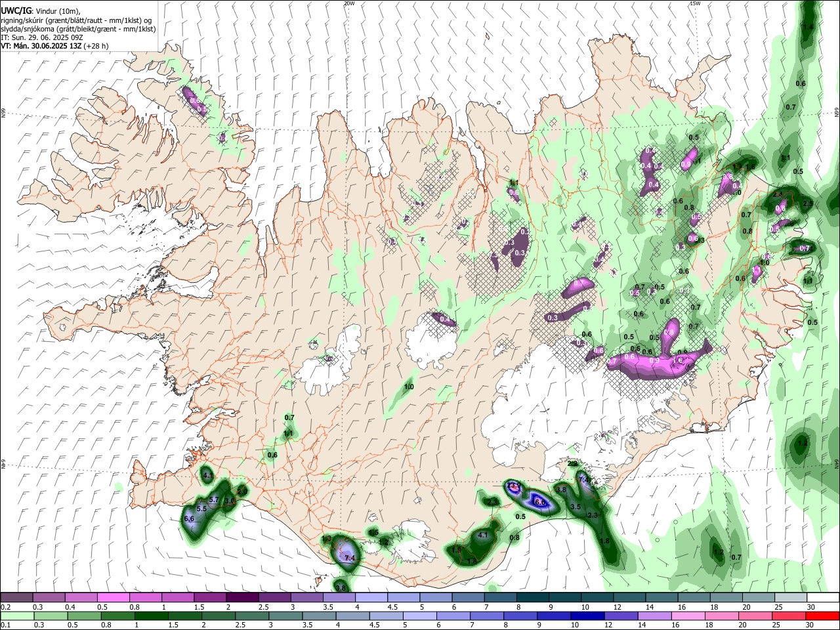Select the bright red rain swatch after 30

coord(824,616)
